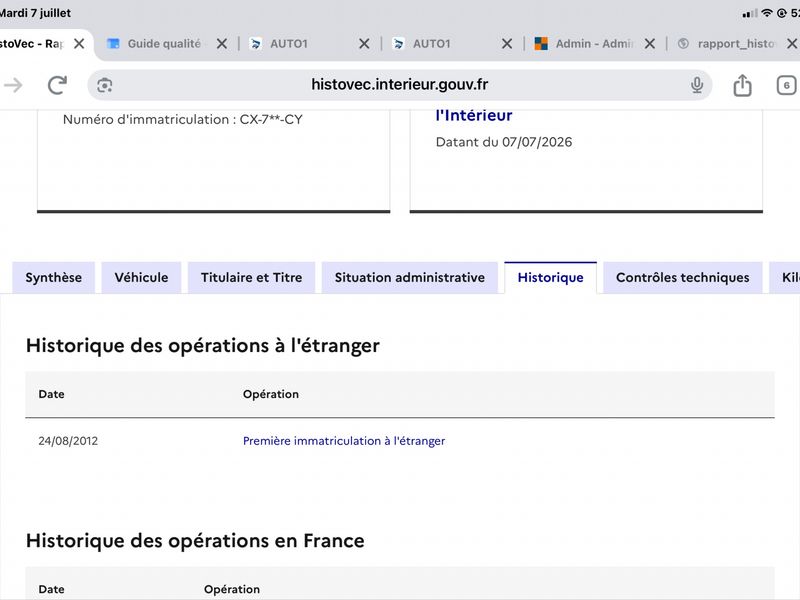Open the Synthèse tab

54,278
